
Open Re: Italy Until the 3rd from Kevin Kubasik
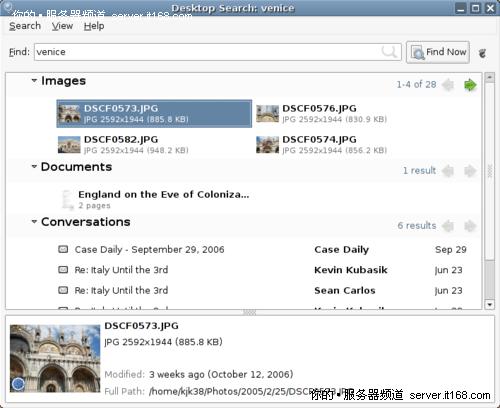coord(121,270)
